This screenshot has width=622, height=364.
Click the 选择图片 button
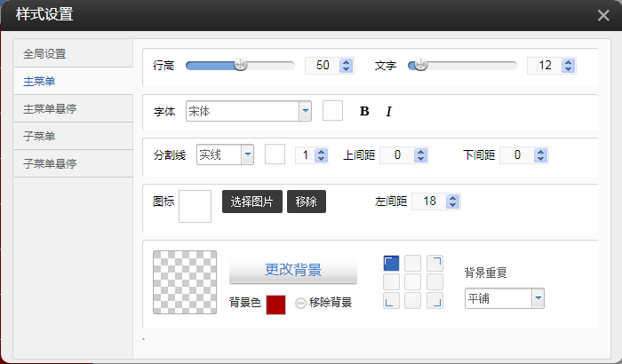pos(251,202)
